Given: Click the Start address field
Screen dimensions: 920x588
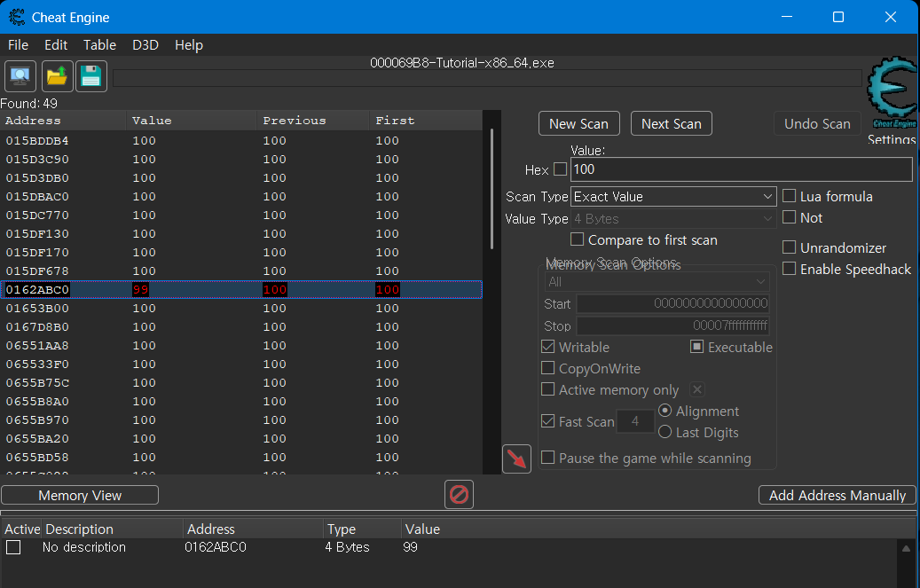Looking at the screenshot, I should 673,303.
